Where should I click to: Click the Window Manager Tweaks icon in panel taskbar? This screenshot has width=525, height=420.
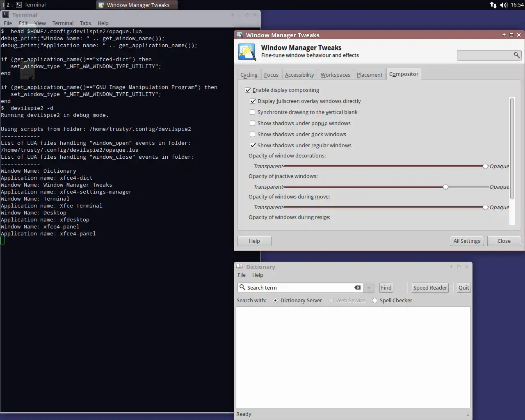pos(101,5)
